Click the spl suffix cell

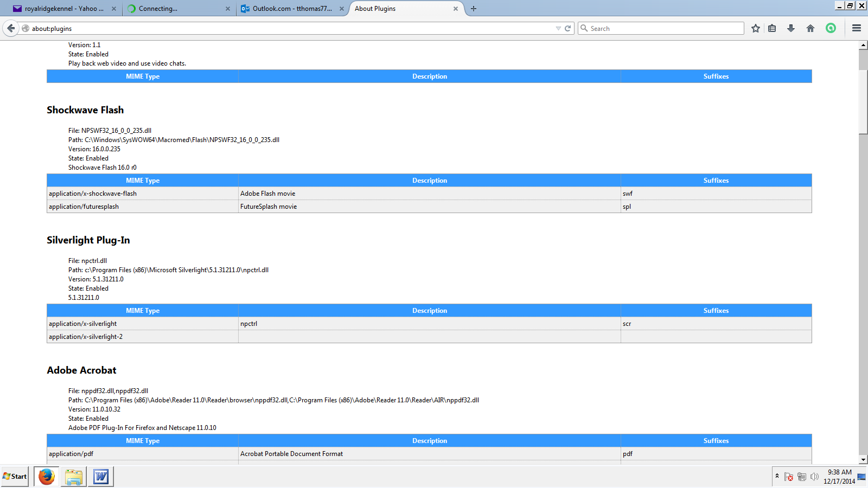click(x=716, y=207)
